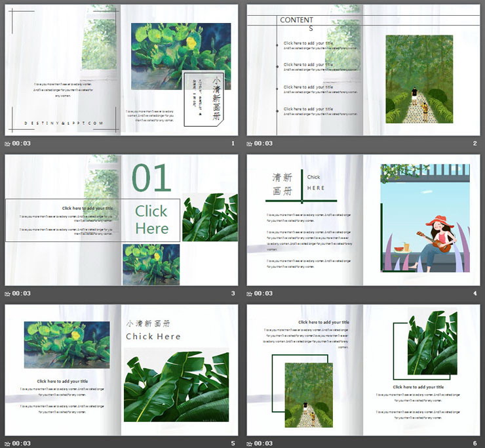485x448 pixels.
Task: Click the transition star icon under slide 2
Action: click(250, 144)
